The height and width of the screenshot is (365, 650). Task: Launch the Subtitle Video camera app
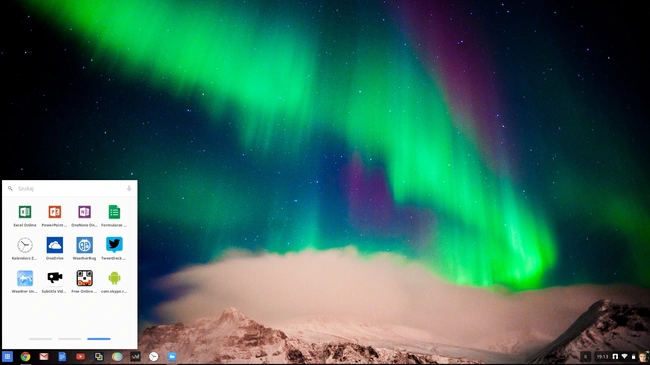pos(54,282)
